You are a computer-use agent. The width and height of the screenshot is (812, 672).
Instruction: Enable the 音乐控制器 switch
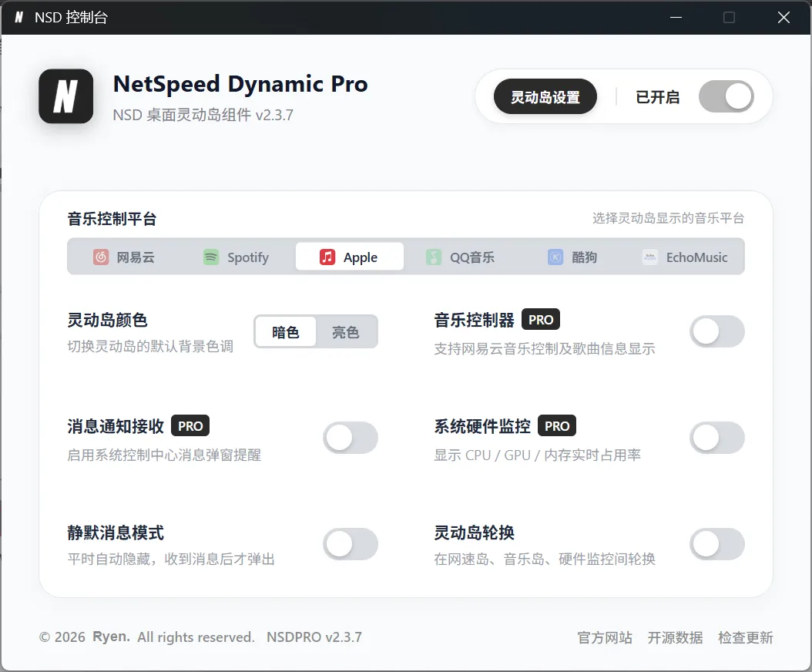click(x=716, y=331)
